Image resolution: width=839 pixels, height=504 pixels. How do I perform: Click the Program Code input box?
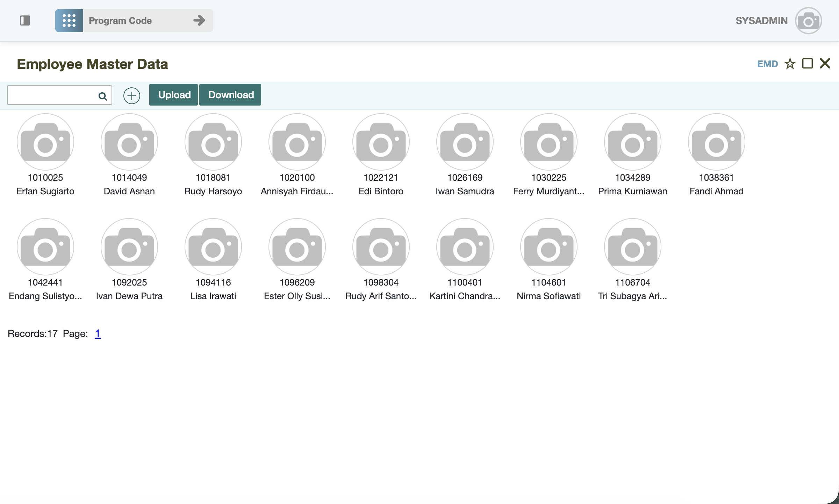[136, 21]
